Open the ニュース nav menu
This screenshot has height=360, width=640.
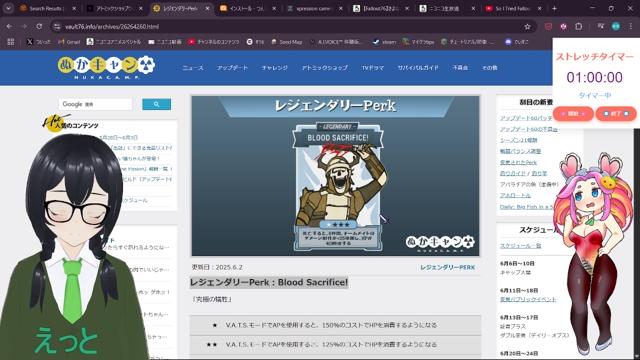[x=193, y=68]
